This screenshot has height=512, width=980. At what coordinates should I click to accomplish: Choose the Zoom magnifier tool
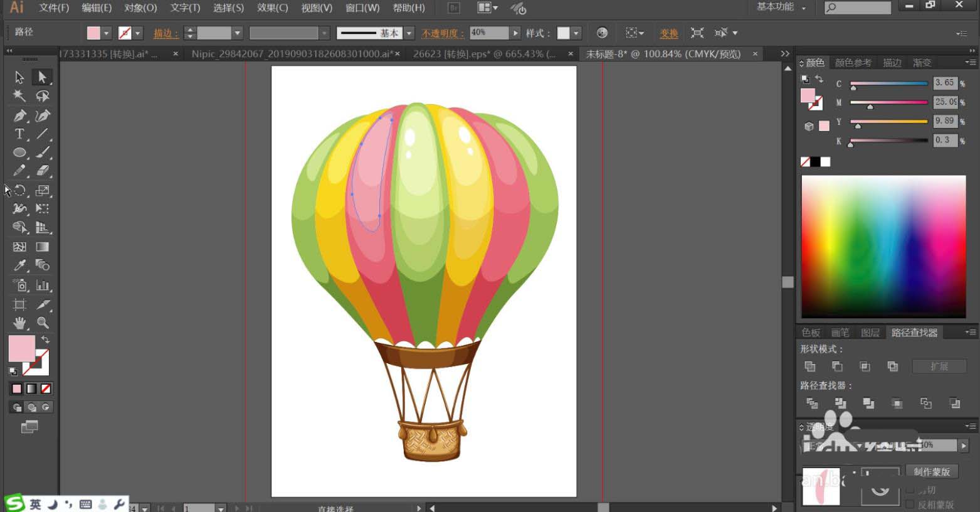43,323
